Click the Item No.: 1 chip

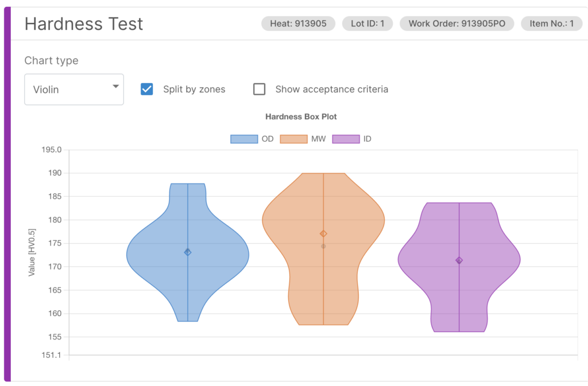pyautogui.click(x=552, y=24)
